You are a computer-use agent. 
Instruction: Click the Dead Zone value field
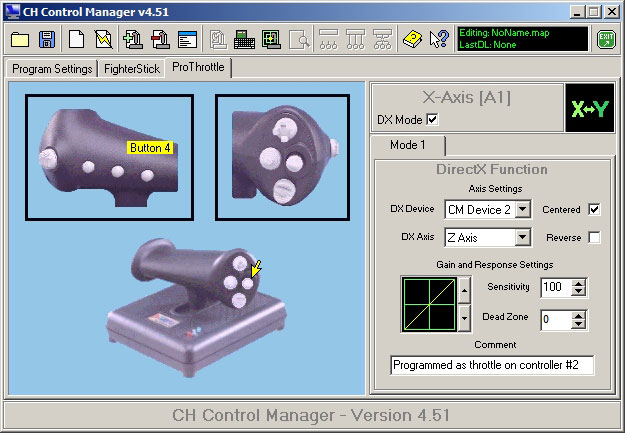point(556,319)
